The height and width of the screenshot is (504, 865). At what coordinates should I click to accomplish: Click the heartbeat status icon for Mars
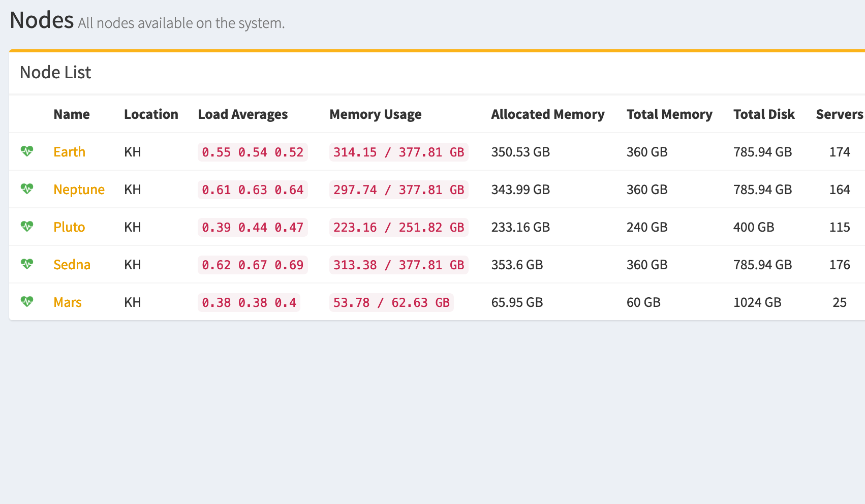click(27, 302)
